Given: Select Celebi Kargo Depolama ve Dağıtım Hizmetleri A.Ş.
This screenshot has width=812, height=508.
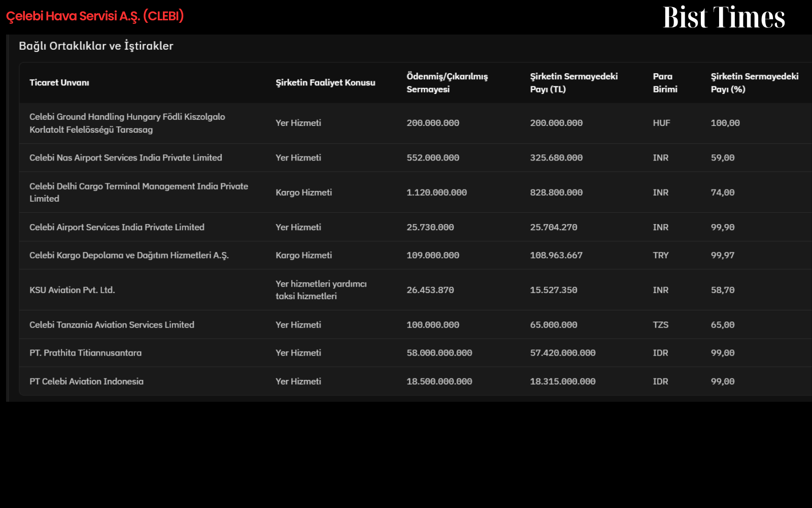Looking at the screenshot, I should pos(129,256).
